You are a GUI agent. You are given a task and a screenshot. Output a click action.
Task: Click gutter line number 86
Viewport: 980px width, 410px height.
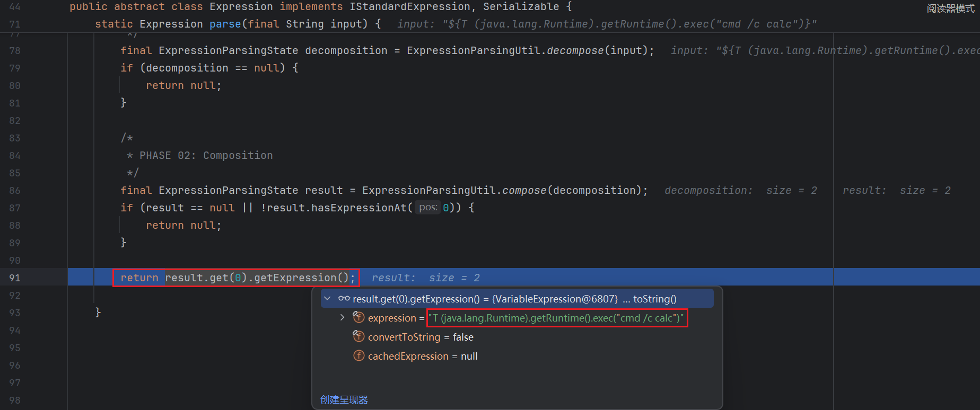(15, 190)
